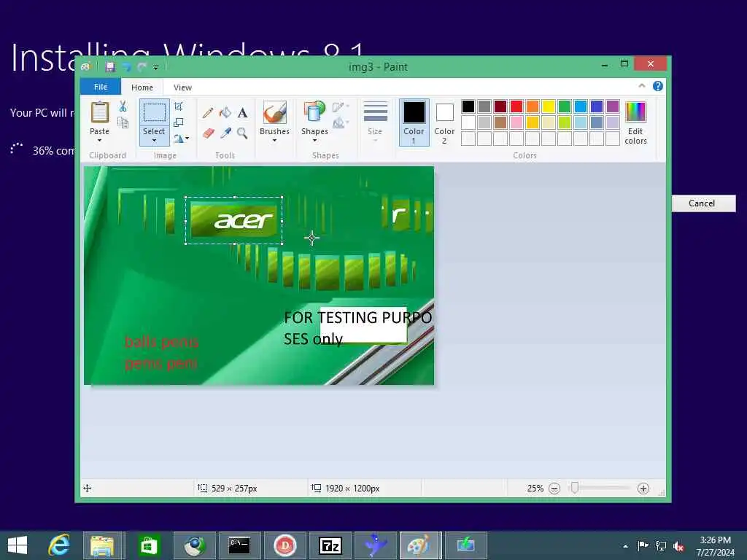This screenshot has height=560, width=747.
Task: Open the File menu tab
Action: [101, 87]
